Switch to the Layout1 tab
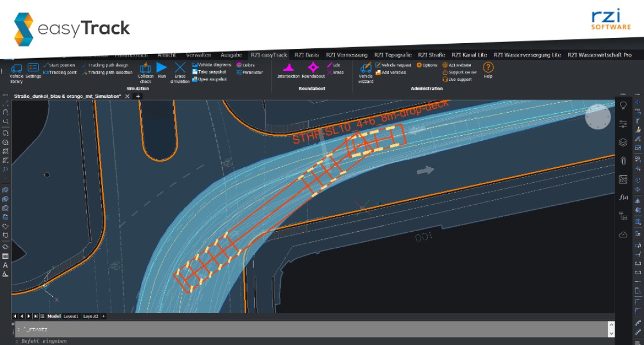This screenshot has width=644, height=345. pyautogui.click(x=71, y=316)
